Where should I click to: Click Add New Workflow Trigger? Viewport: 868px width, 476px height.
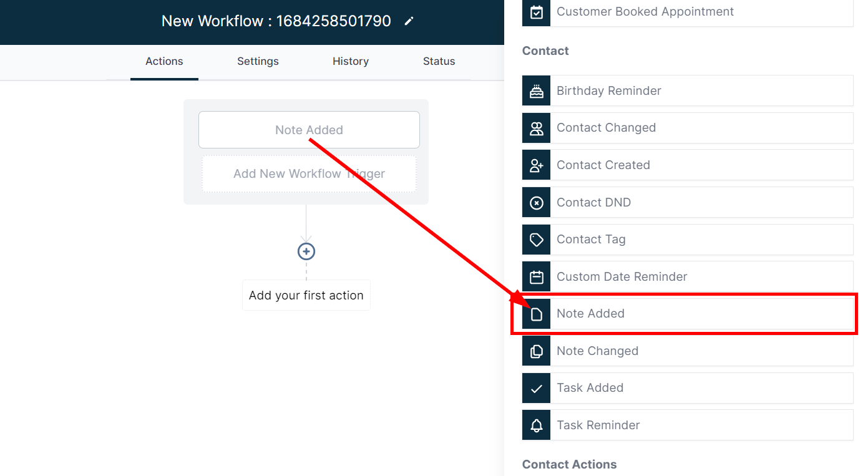coord(309,174)
